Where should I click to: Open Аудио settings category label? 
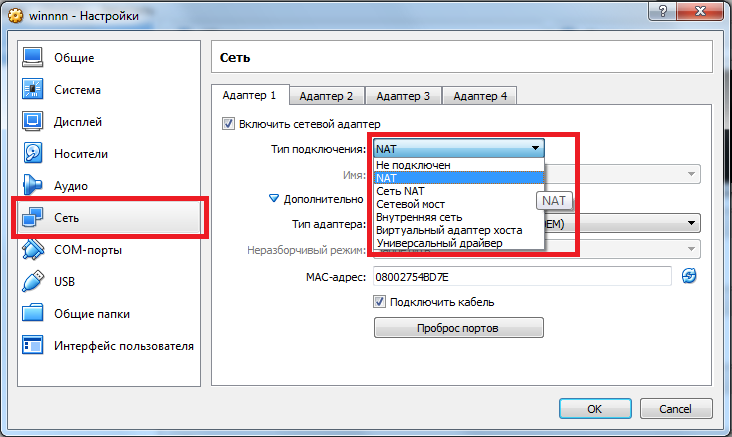(x=71, y=186)
